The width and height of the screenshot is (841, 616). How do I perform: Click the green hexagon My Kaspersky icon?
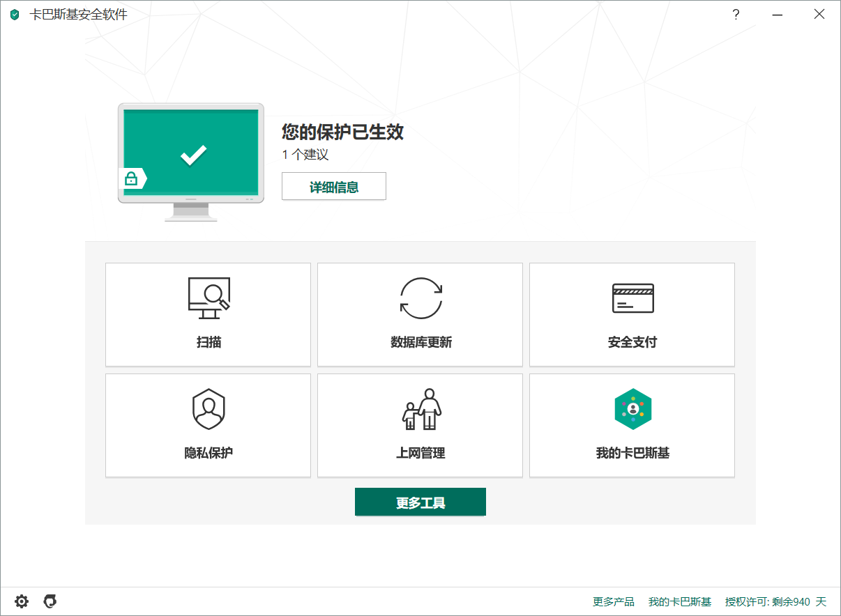[633, 409]
